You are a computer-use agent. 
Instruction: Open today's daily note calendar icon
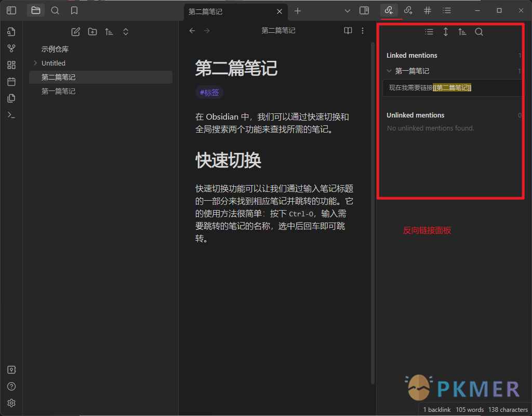point(11,82)
